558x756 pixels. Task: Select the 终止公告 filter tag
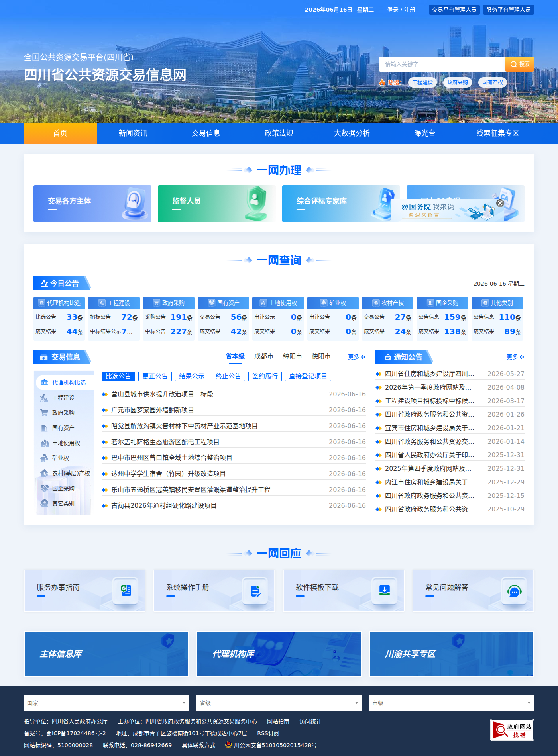pos(228,376)
